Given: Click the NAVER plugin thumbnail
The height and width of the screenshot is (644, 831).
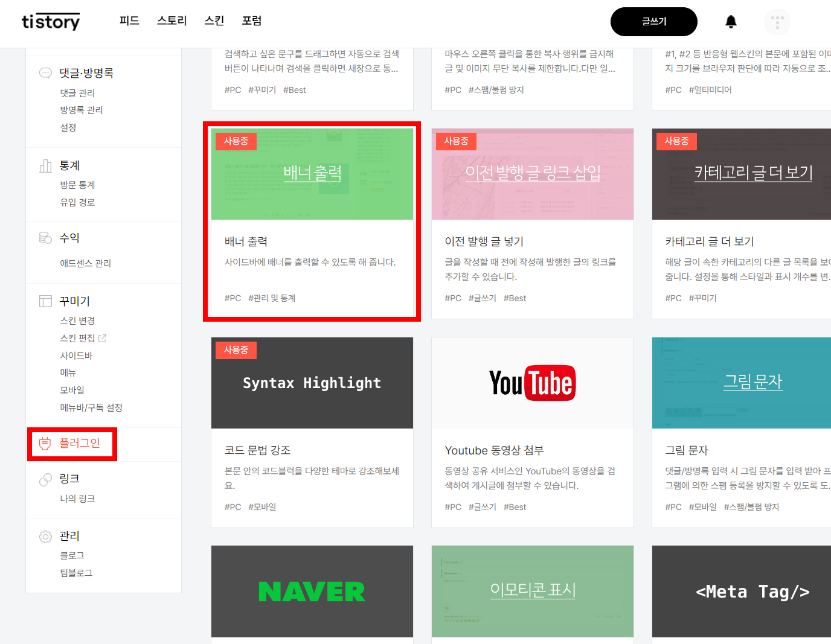Looking at the screenshot, I should click(x=312, y=591).
